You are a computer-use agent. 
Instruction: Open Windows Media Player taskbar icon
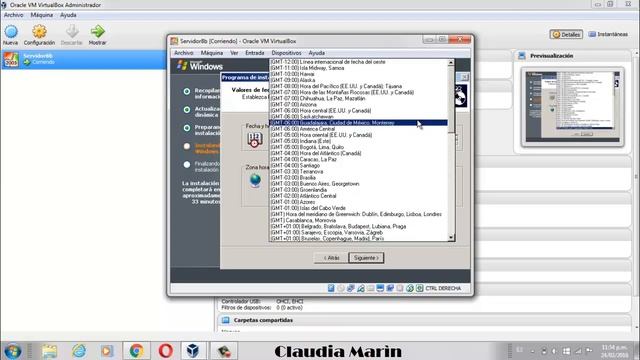click(107, 351)
